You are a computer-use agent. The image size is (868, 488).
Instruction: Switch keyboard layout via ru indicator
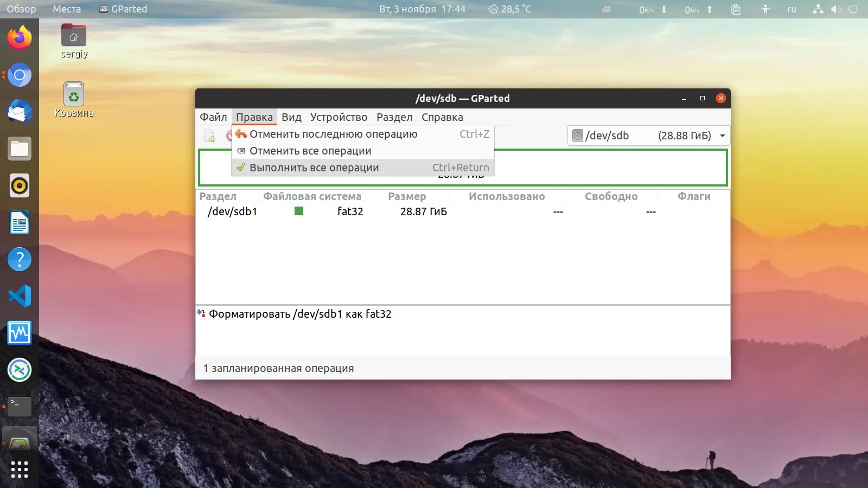[792, 9]
